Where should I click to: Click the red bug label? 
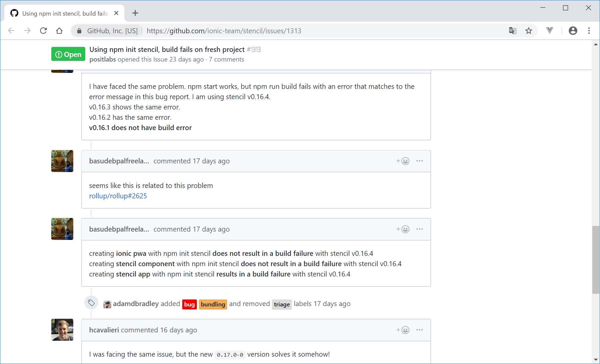click(x=189, y=304)
